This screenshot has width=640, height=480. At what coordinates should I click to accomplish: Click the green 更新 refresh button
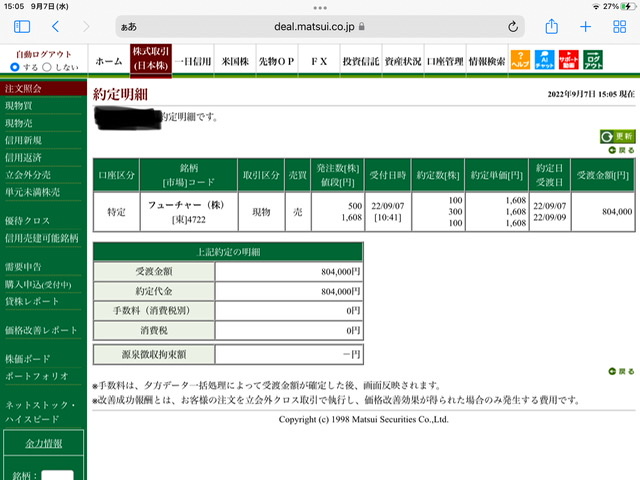(617, 136)
